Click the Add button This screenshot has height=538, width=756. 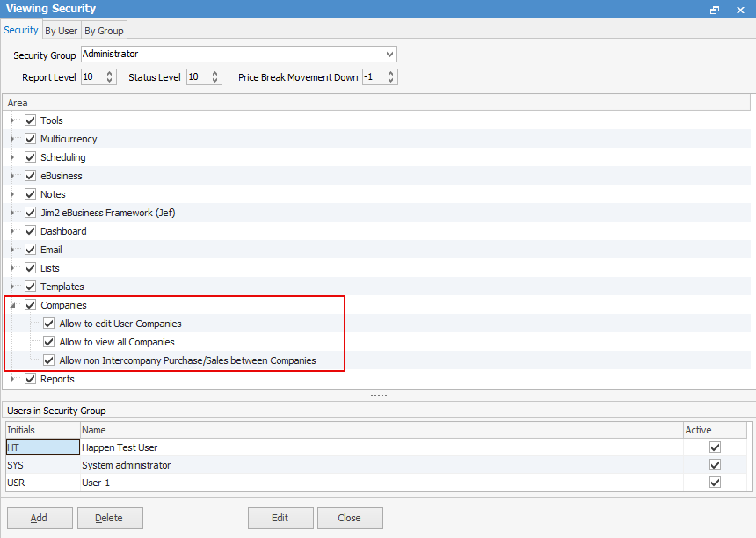pyautogui.click(x=40, y=518)
